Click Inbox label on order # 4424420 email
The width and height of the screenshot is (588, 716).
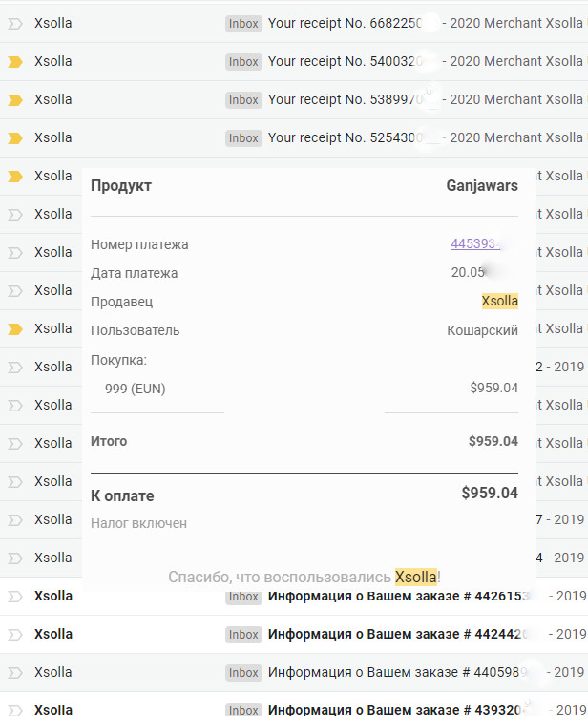point(243,634)
